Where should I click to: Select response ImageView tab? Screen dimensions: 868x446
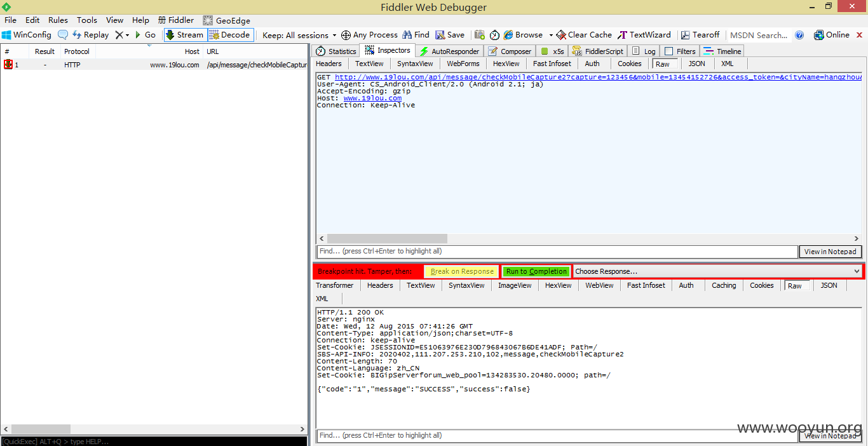515,285
